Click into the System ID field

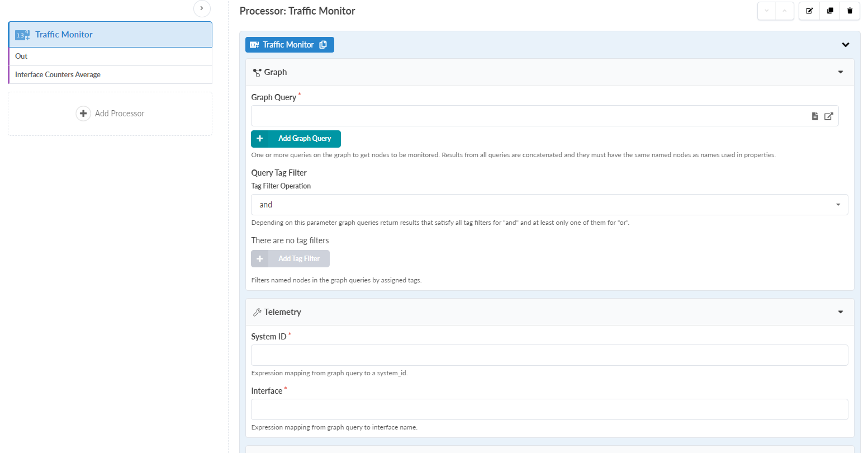pyautogui.click(x=549, y=355)
